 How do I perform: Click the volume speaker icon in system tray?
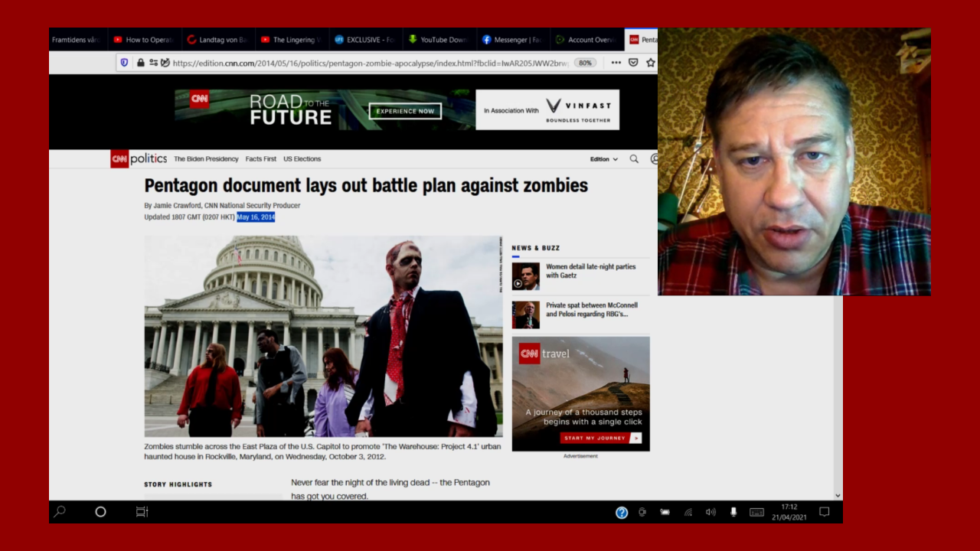(710, 512)
